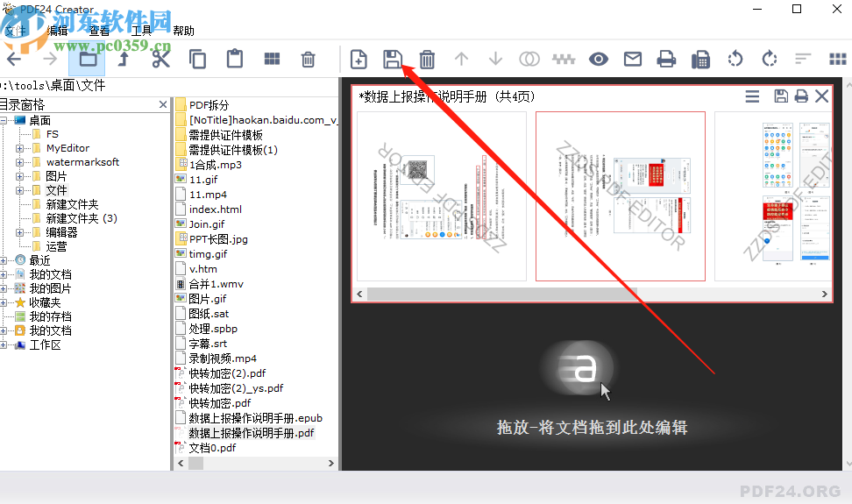Click the forward navigation arrow in file toolbar
Viewport: 852px width, 504px height.
[x=50, y=60]
